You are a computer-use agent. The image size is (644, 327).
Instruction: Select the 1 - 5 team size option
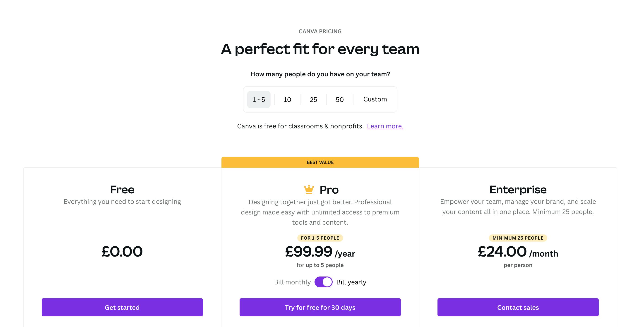point(259,99)
